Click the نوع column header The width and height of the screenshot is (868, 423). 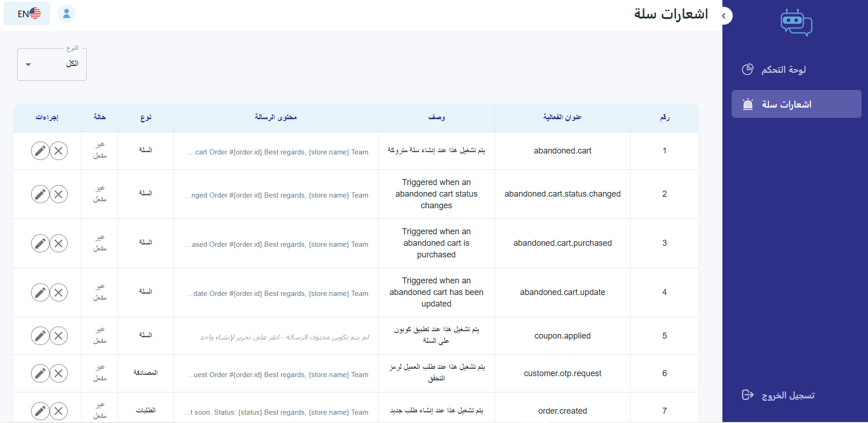pyautogui.click(x=146, y=117)
